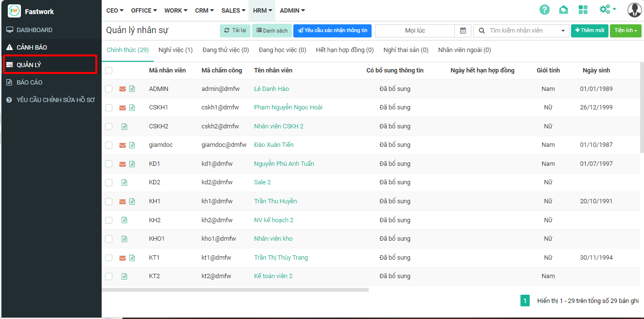
Task: Open the settings gears dropdown
Action: (608, 10)
